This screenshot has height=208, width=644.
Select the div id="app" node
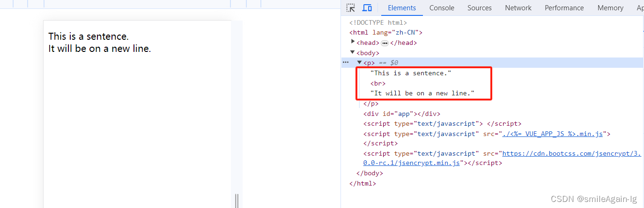(401, 114)
